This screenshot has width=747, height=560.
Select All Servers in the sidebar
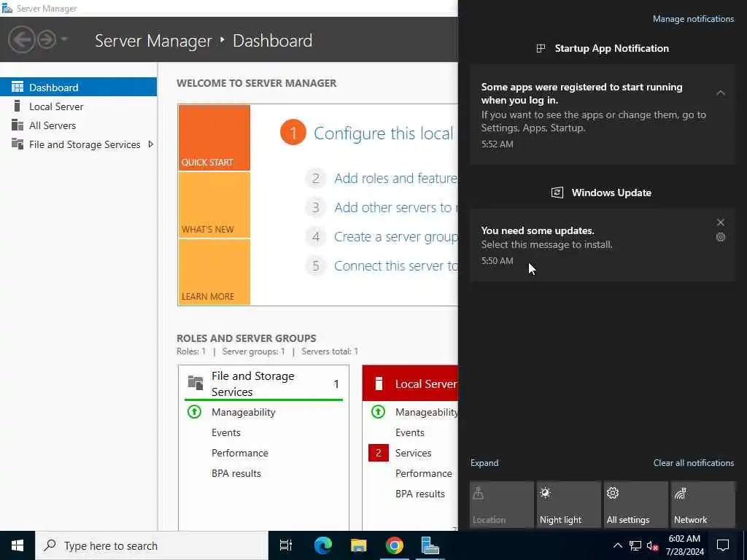point(78,125)
